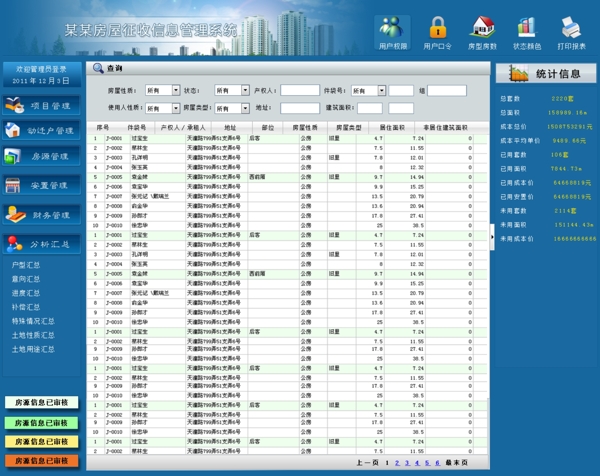
Task: Open 项目管理 in sidebar
Action: (41, 105)
